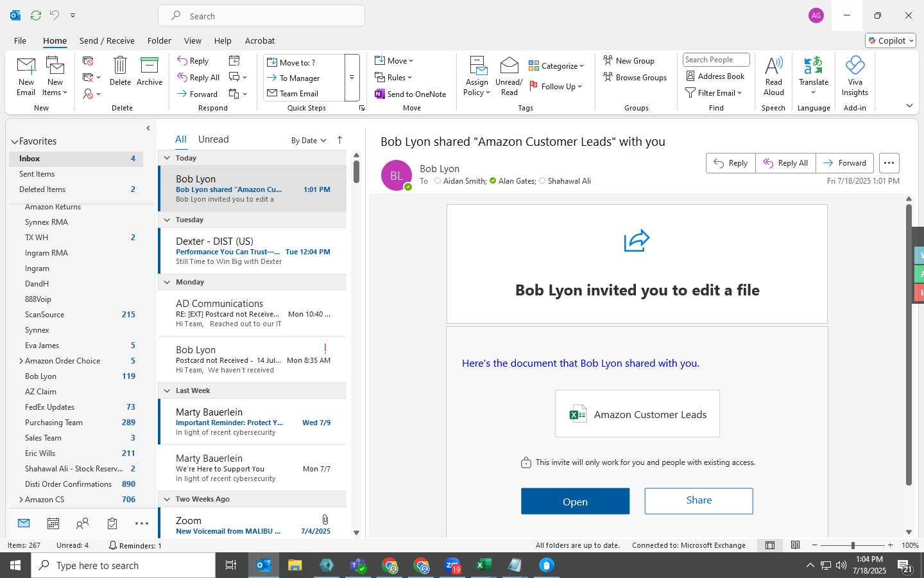Open the File menu

coord(20,40)
